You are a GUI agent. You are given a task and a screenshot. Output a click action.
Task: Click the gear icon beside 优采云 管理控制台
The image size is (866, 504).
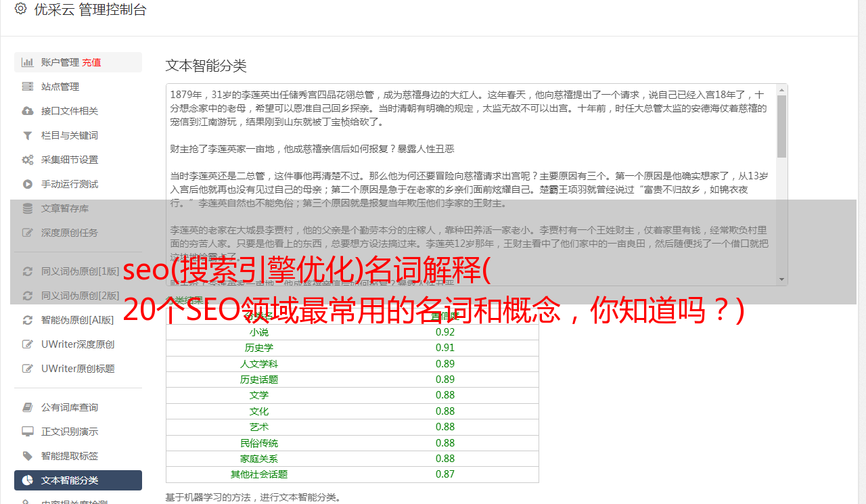pyautogui.click(x=20, y=9)
